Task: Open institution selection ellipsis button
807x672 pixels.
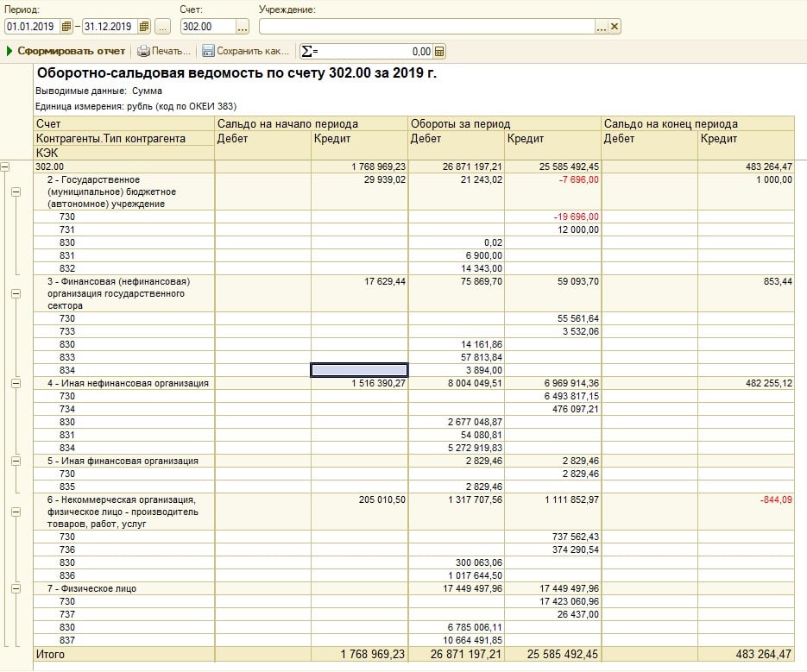Action: point(602,27)
